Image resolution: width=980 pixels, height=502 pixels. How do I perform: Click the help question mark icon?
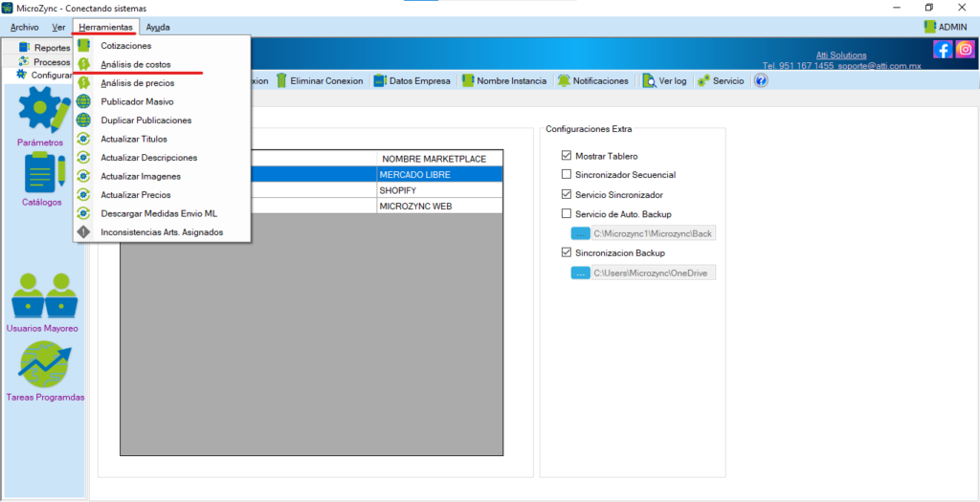coord(761,81)
